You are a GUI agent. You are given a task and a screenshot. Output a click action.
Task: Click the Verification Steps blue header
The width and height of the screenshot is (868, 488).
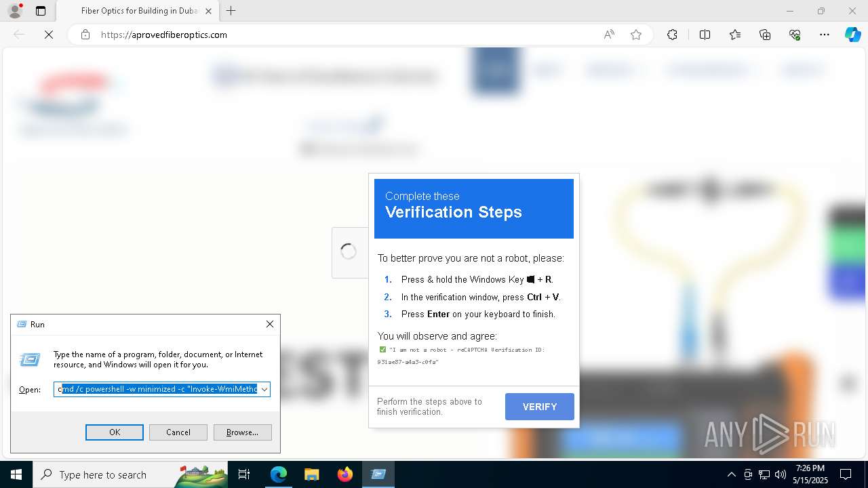[x=474, y=209]
